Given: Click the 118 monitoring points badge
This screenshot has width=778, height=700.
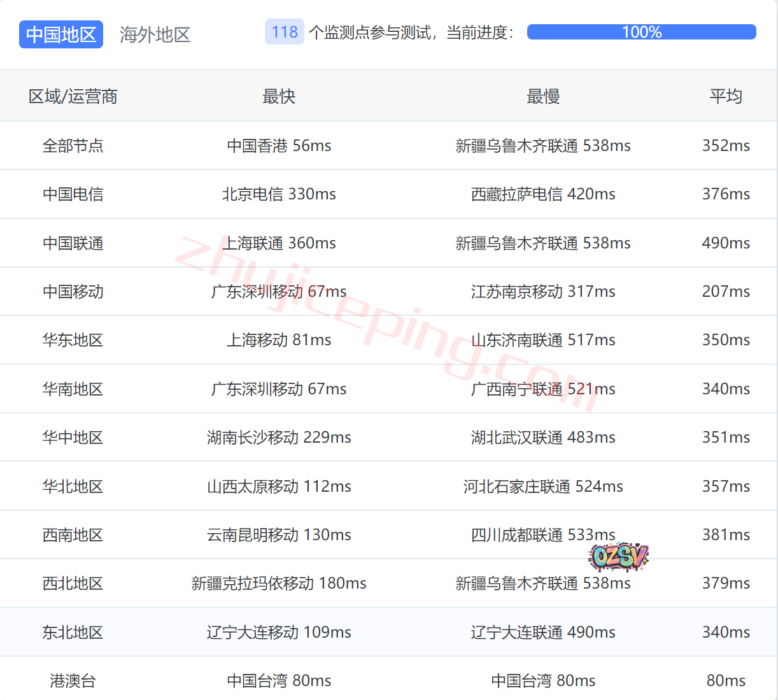Looking at the screenshot, I should tap(284, 32).
